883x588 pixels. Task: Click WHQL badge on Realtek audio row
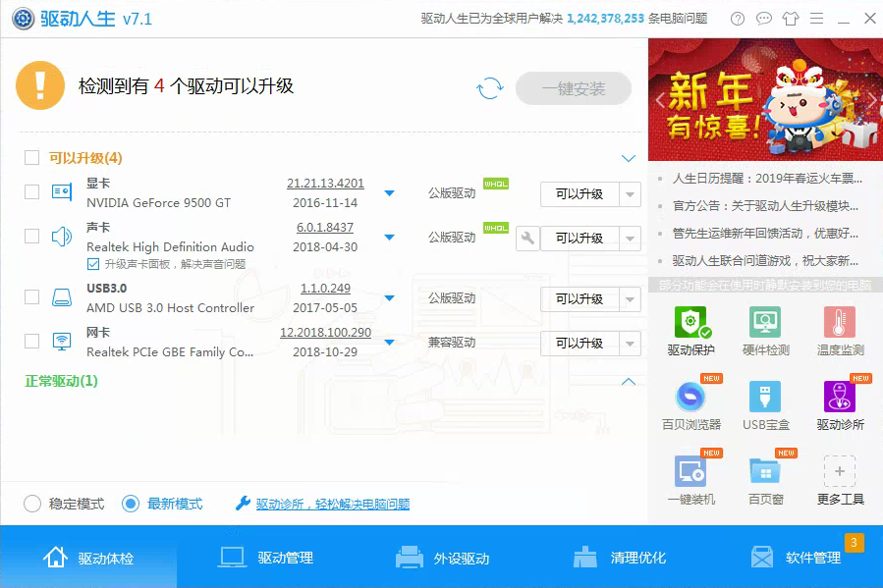[496, 228]
